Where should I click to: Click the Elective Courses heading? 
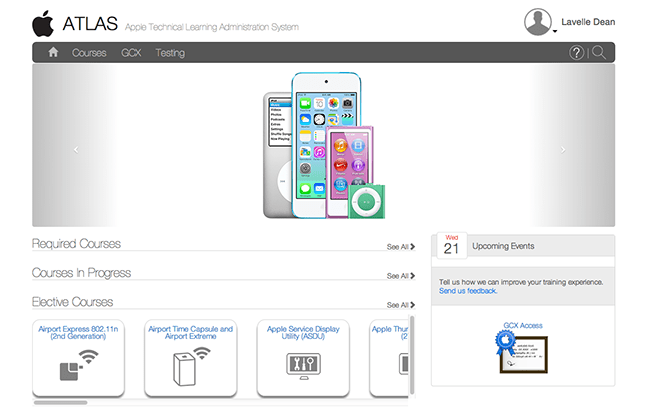73,301
